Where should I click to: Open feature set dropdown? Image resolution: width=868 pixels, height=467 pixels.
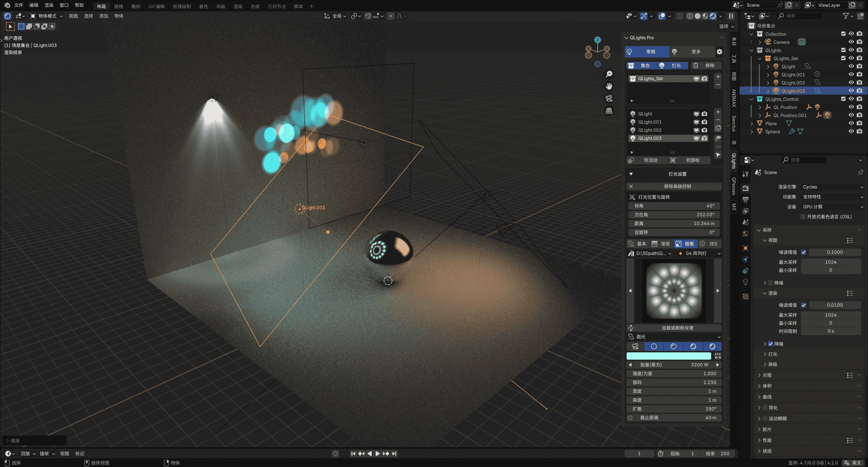point(832,197)
